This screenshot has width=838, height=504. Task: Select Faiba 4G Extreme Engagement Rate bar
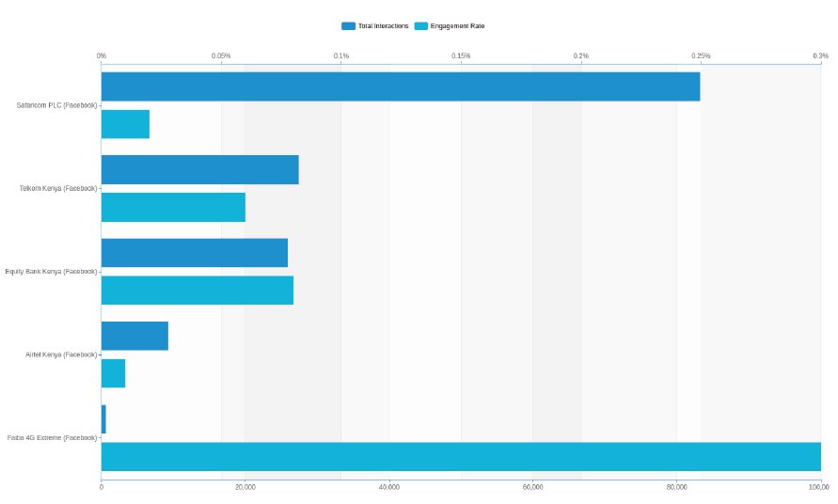click(x=461, y=457)
